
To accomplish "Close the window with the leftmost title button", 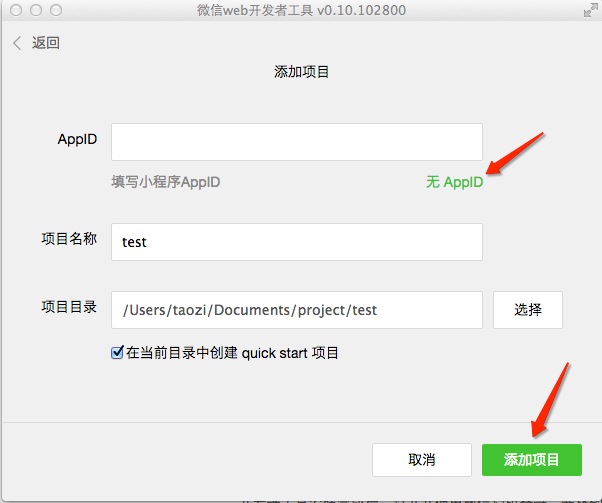I will tap(16, 10).
